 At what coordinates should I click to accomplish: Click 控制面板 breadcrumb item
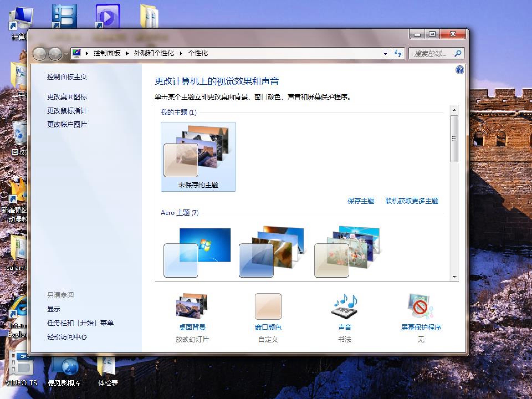(x=107, y=53)
